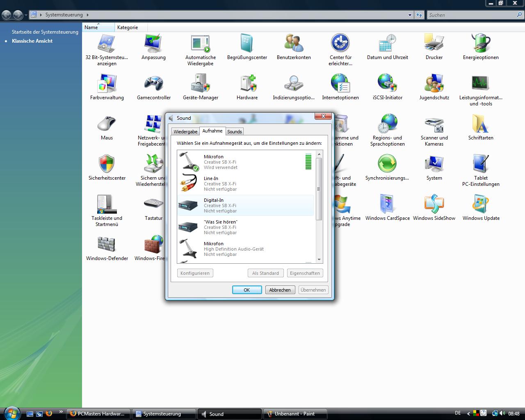
Task: Open Energieoptionen icon
Action: (481, 43)
